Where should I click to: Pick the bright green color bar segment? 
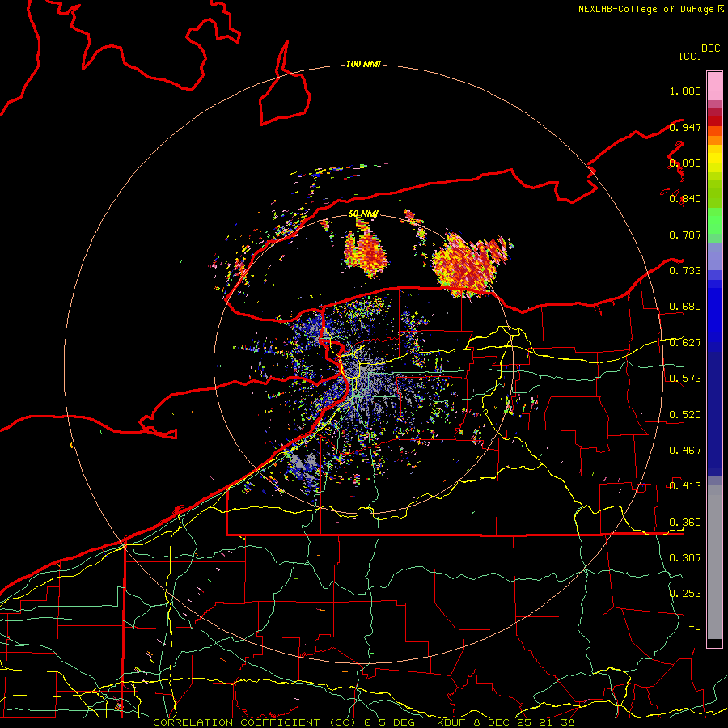pyautogui.click(x=714, y=221)
